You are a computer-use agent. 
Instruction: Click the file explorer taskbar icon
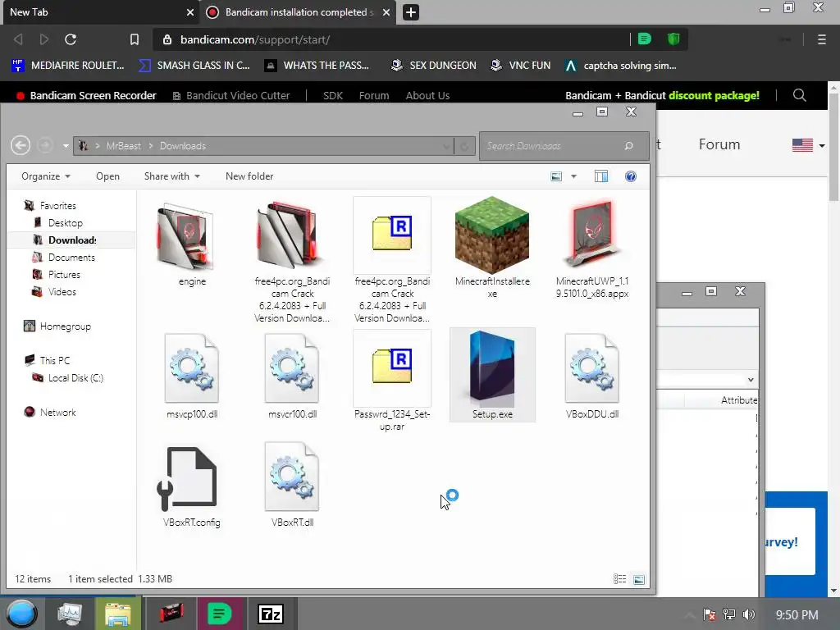point(118,614)
